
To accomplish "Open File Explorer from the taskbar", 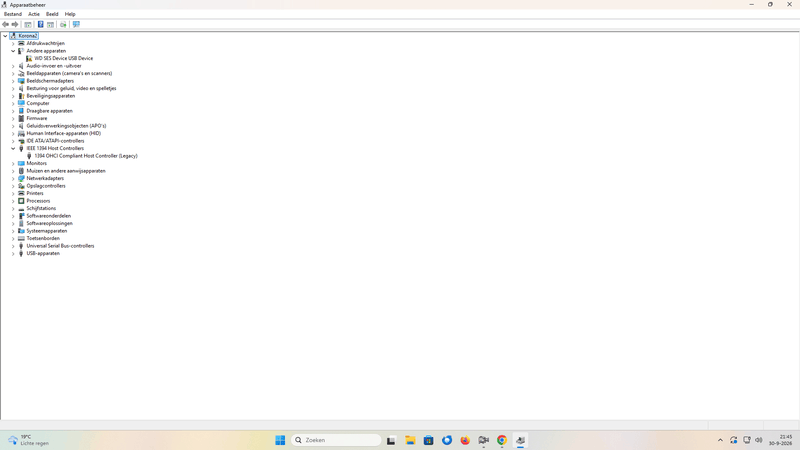I will click(410, 440).
